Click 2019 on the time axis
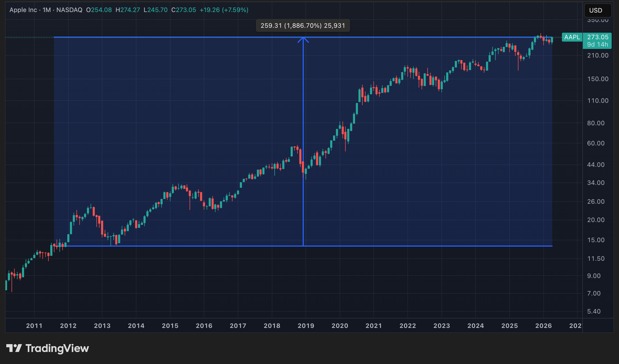Viewport: 619px width, 364px height. pos(306,326)
